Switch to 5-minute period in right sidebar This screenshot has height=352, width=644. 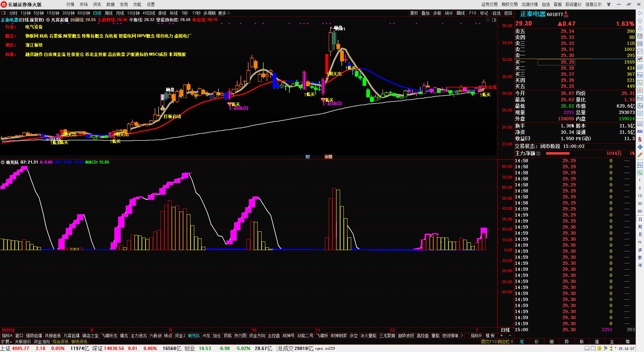640,188
